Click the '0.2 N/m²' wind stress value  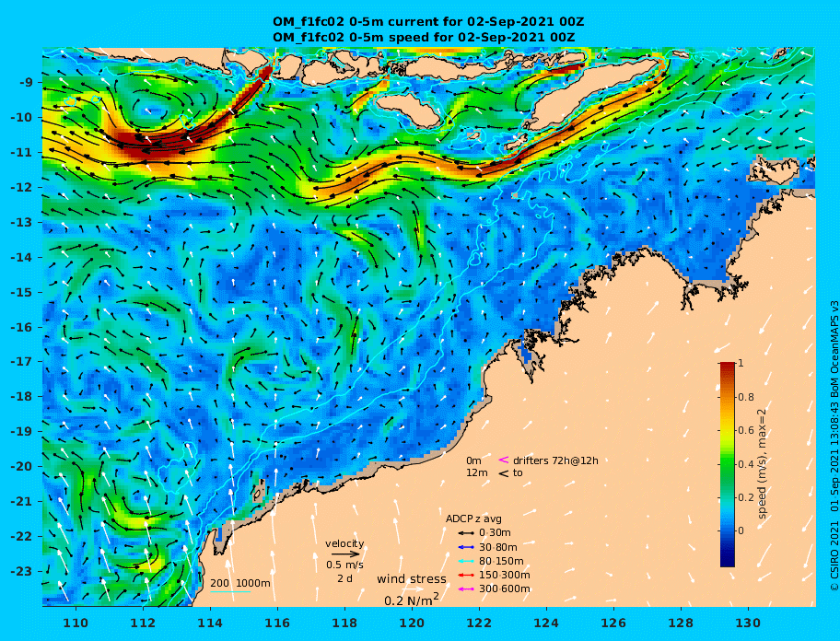pyautogui.click(x=412, y=600)
